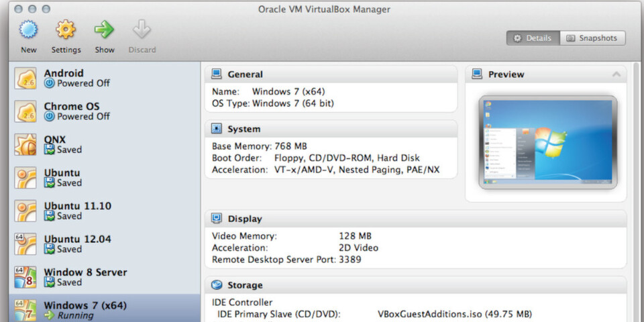
Task: Click the Storage section disk icon
Action: click(217, 285)
